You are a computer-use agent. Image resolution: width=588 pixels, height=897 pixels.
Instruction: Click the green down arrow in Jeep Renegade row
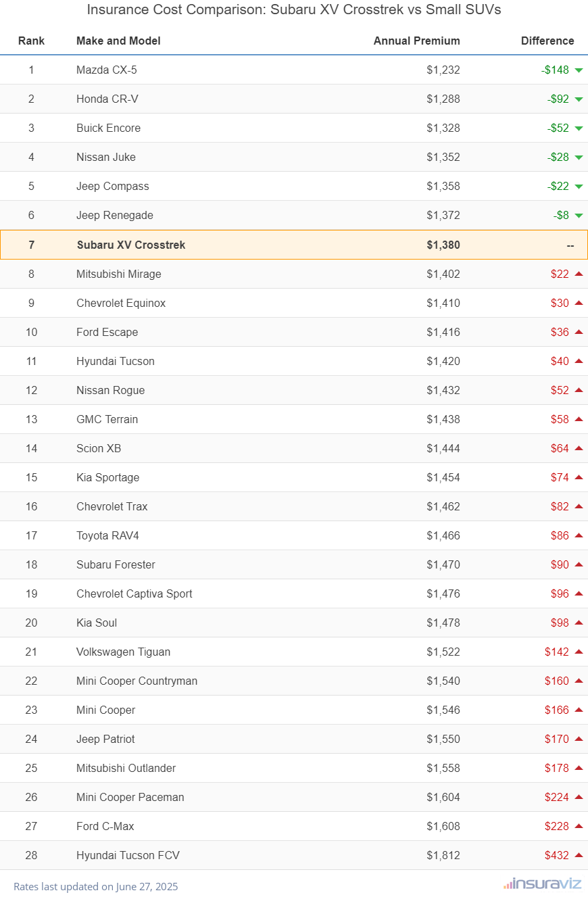[579, 216]
